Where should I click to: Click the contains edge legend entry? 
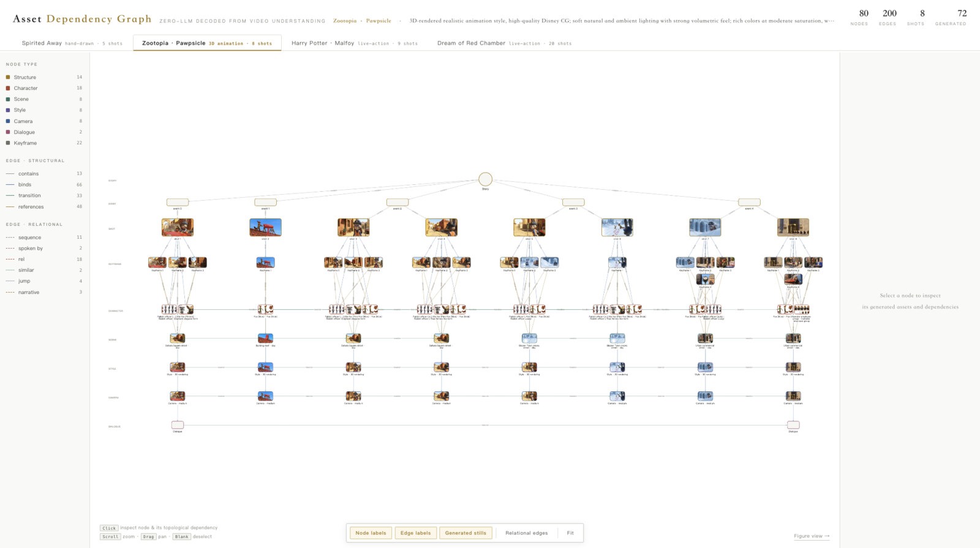tap(43, 174)
